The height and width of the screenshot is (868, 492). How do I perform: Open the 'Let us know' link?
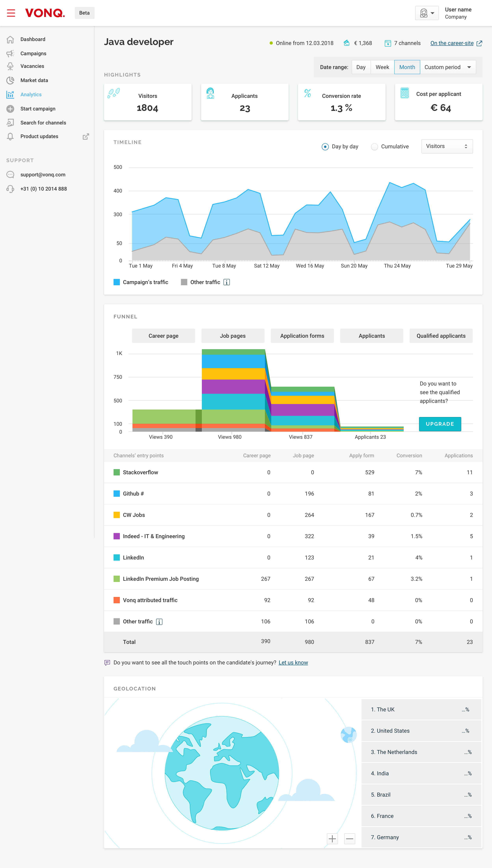click(293, 662)
